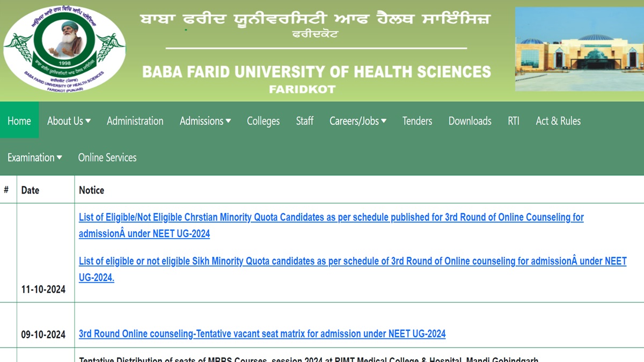This screenshot has width=644, height=362.
Task: Expand the About Us dropdown menu
Action: pos(69,121)
